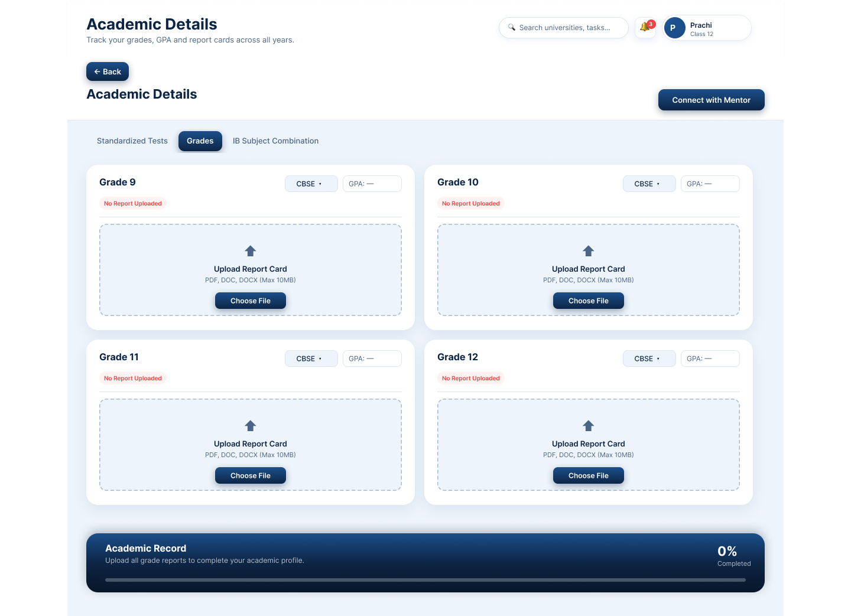Click the Grade 9 upload arrow icon
This screenshot has width=851, height=616.
[251, 251]
